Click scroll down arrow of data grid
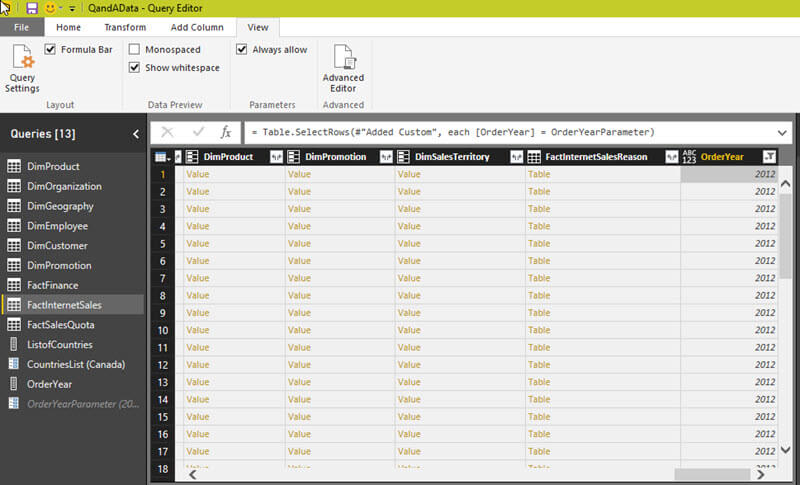This screenshot has height=485, width=800. (786, 450)
